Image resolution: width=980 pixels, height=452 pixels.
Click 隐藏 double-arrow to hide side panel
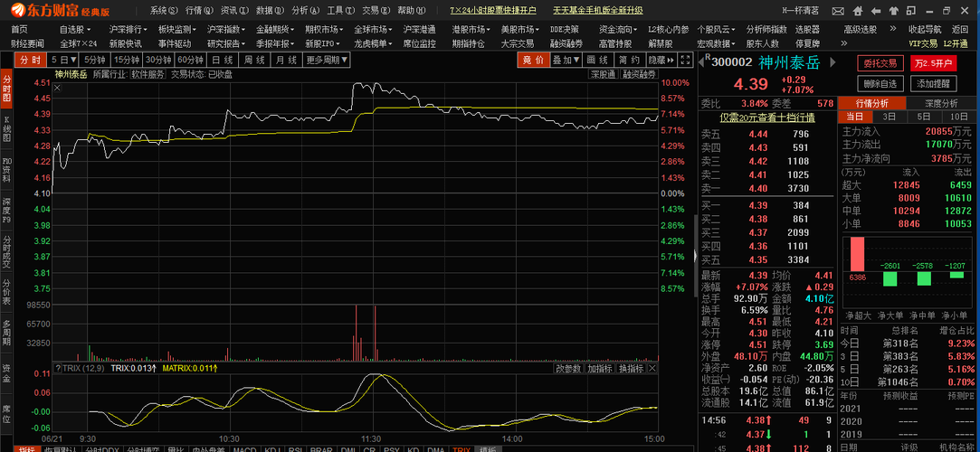(661, 60)
